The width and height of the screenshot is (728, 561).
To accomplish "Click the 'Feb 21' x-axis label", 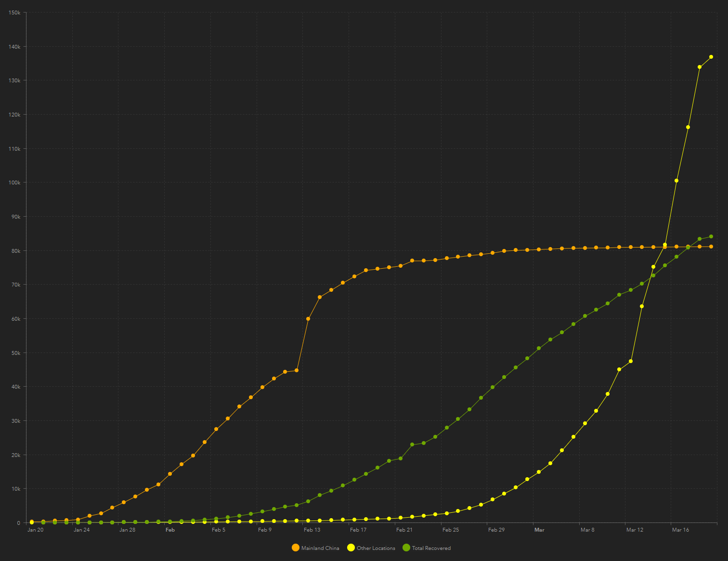I will pos(404,530).
